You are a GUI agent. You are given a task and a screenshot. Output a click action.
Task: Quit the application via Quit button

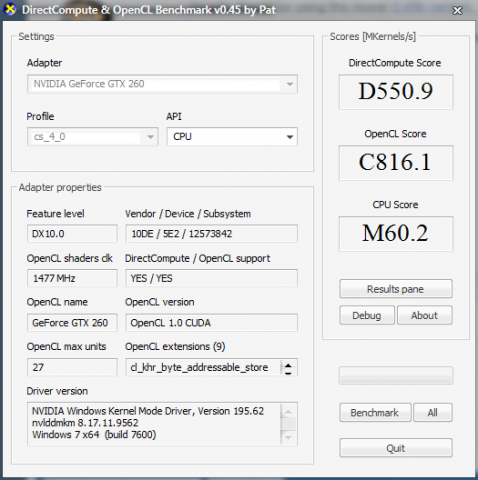[x=396, y=448]
